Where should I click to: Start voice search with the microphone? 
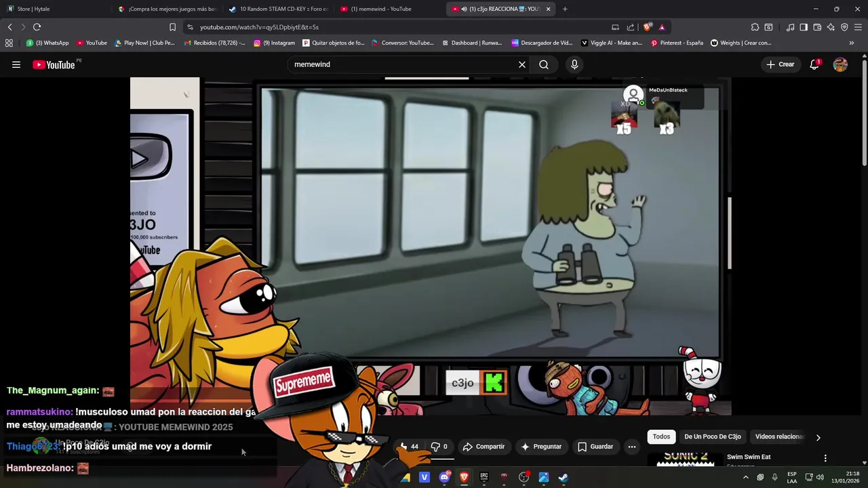click(x=574, y=64)
